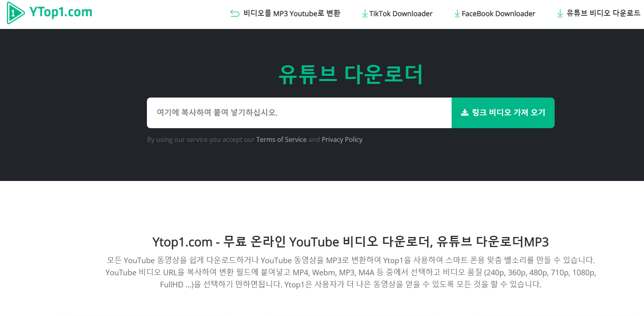Click the YTop1.com play-triangle logo icon
Image resolution: width=644 pixels, height=316 pixels.
tap(16, 13)
